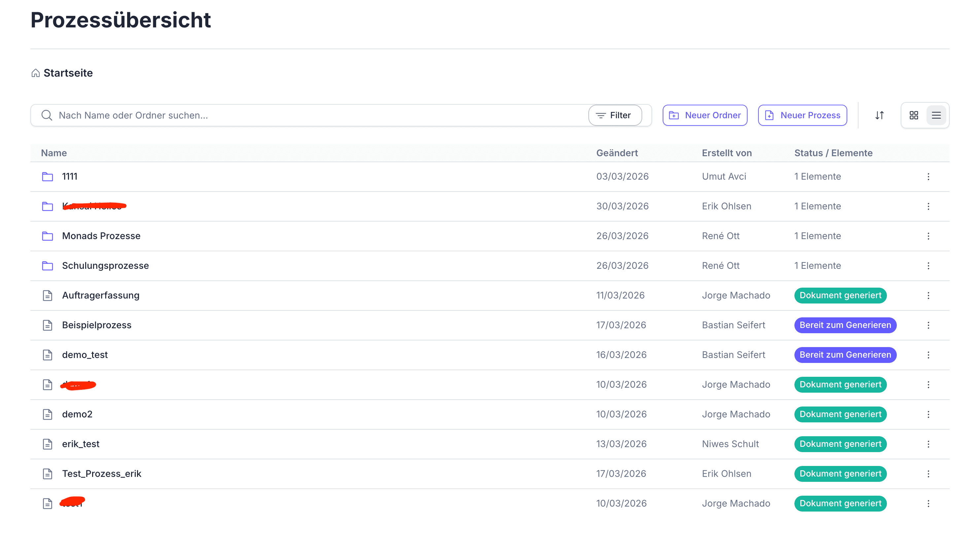Go to the Startseite breadcrumb
The width and height of the screenshot is (980, 533).
[68, 73]
